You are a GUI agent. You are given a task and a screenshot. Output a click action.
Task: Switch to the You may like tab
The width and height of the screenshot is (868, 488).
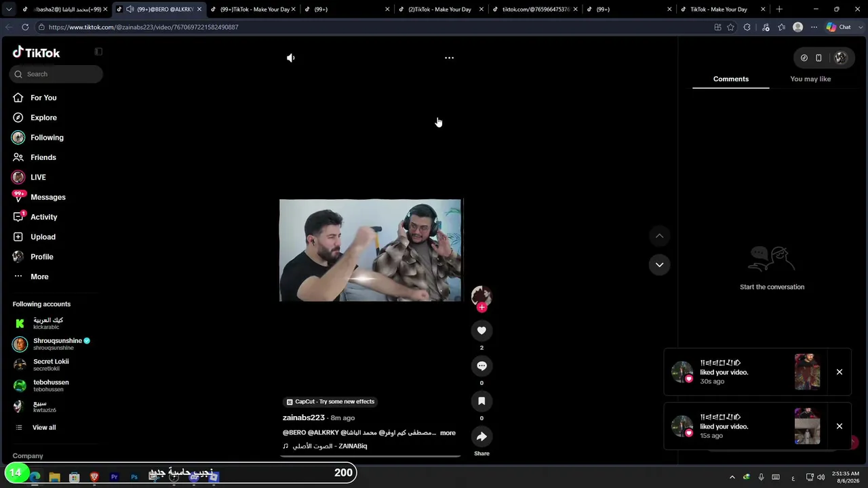pos(810,79)
